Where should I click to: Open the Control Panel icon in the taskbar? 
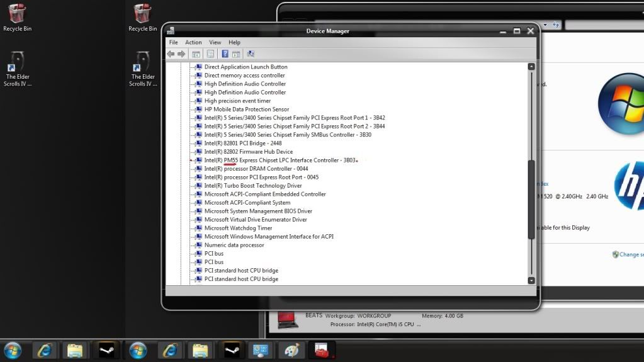pyautogui.click(x=261, y=351)
